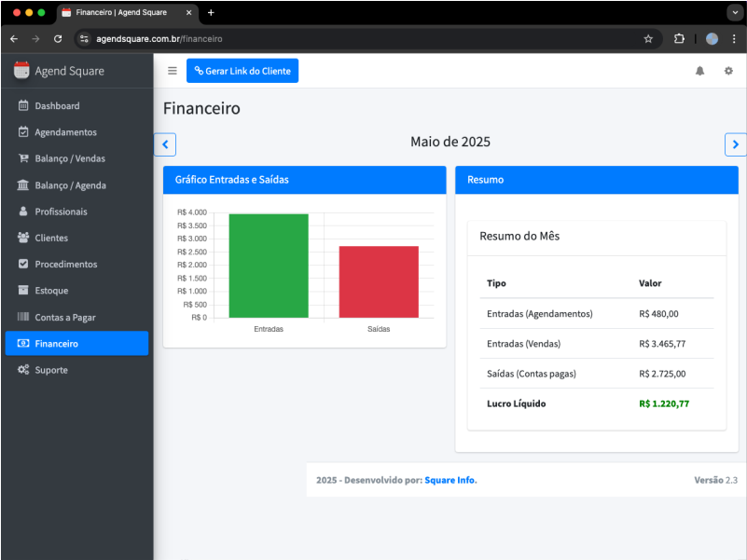747x560 pixels.
Task: Click the Suporte gears icon
Action: click(x=23, y=370)
